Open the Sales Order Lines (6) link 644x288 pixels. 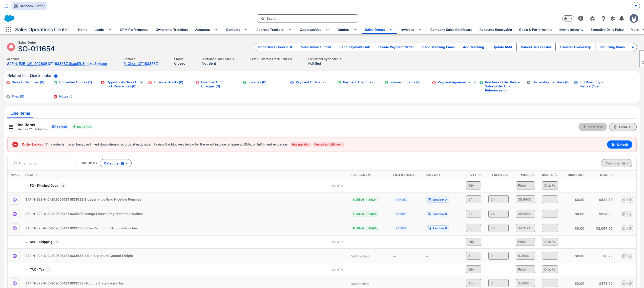28,82
